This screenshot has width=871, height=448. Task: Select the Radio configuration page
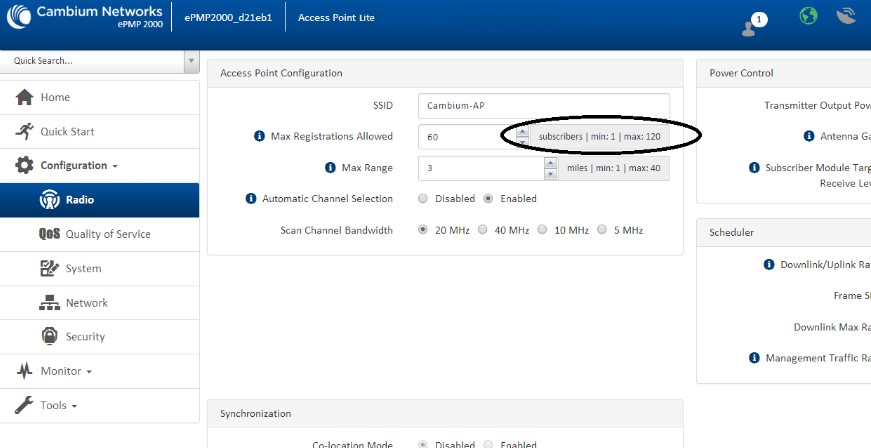click(x=99, y=200)
